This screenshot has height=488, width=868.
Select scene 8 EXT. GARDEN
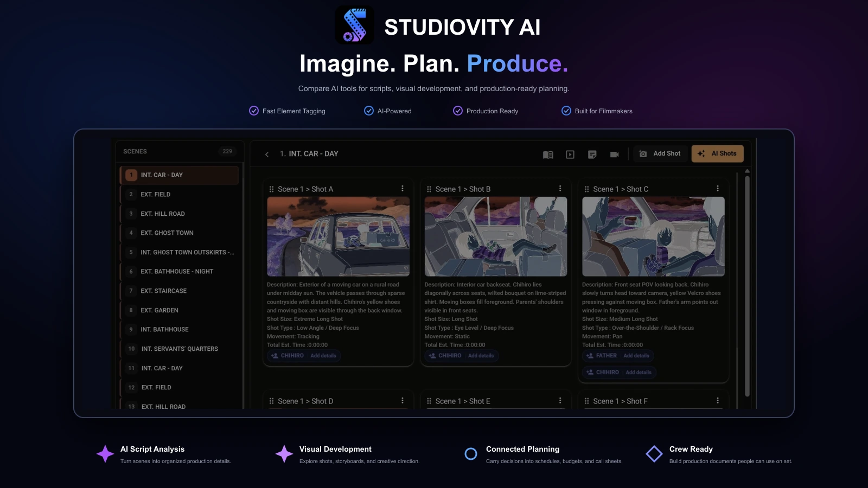click(179, 310)
